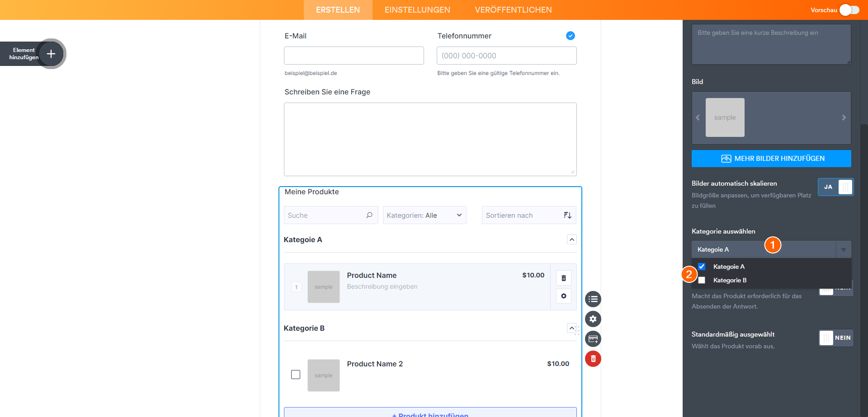The width and height of the screenshot is (868, 417).
Task: Click MEHR BILDER HINZUFÜGEN button
Action: coord(771,159)
